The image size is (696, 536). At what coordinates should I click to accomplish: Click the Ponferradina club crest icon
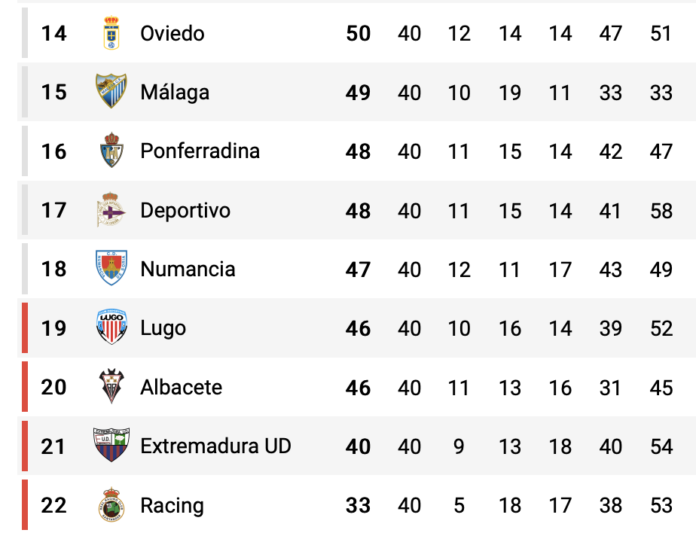[x=111, y=151]
